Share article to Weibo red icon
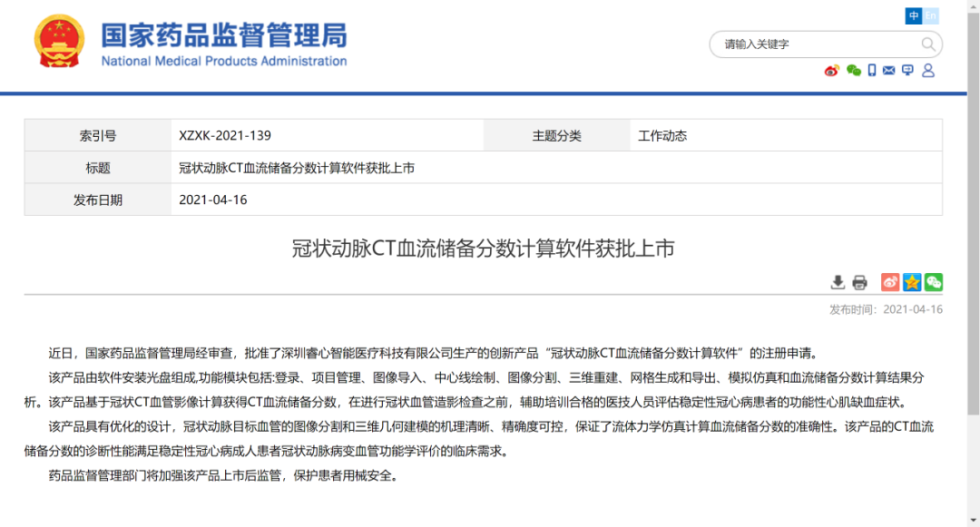This screenshot has width=980, height=527. 890,282
